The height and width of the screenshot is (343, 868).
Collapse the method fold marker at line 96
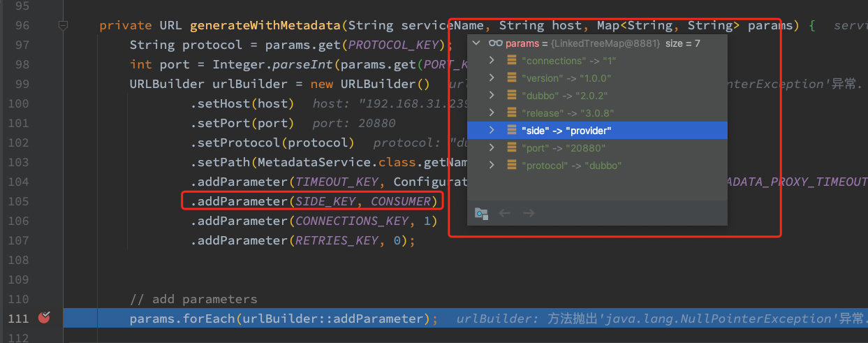pyautogui.click(x=64, y=25)
